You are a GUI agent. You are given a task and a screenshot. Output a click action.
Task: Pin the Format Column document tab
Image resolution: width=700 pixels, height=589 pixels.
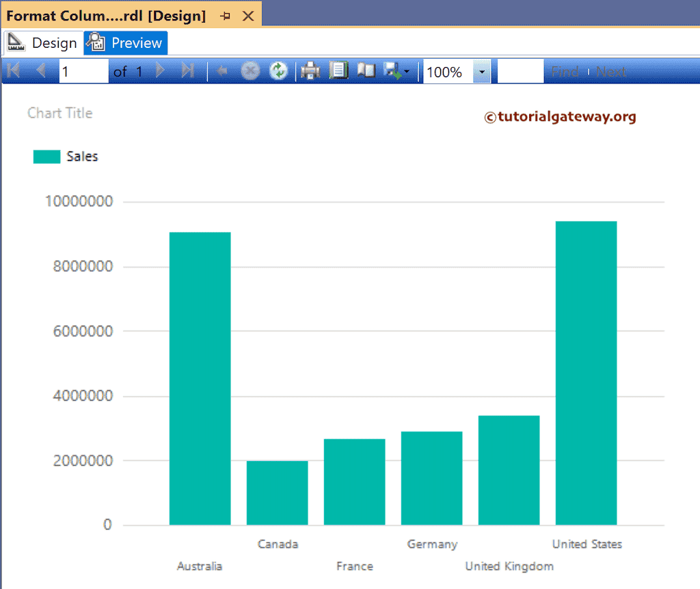point(226,16)
